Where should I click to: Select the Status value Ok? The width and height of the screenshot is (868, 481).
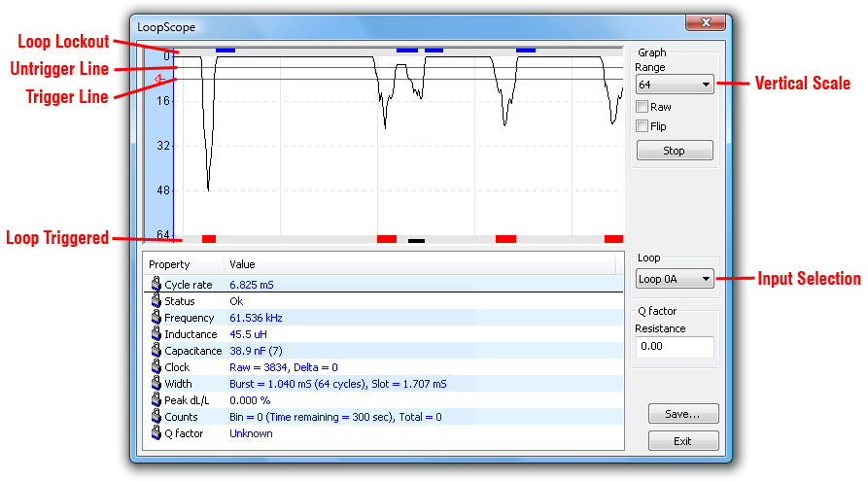pyautogui.click(x=236, y=301)
